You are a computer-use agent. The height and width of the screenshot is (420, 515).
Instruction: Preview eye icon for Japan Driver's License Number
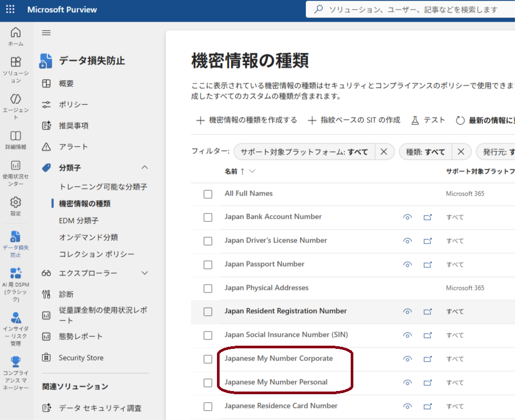point(407,241)
